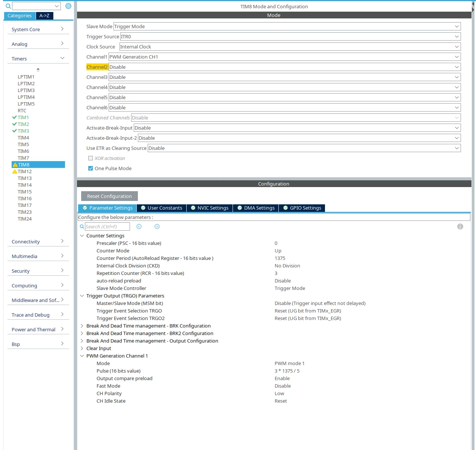
Task: Select LPTIM1 in the timers list
Action: click(26, 77)
